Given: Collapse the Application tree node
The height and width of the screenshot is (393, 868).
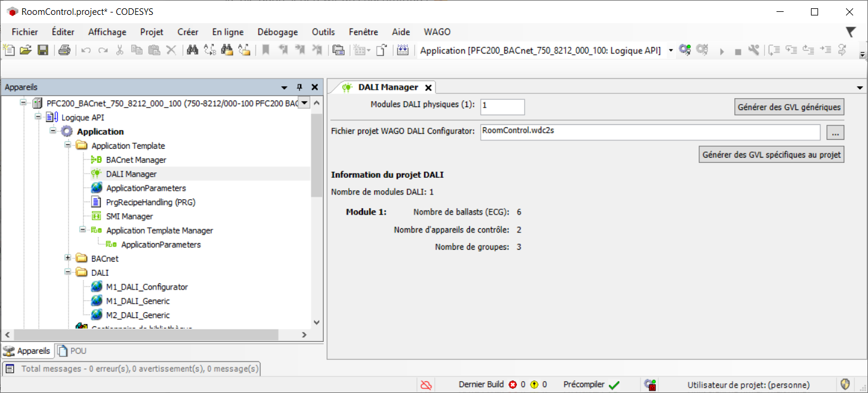Looking at the screenshot, I should pyautogui.click(x=53, y=131).
